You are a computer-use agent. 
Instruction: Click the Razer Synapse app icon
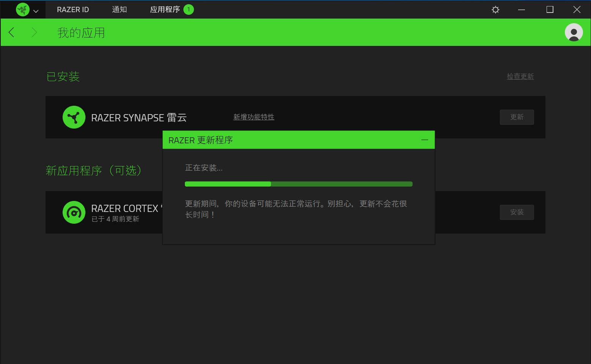point(74,117)
